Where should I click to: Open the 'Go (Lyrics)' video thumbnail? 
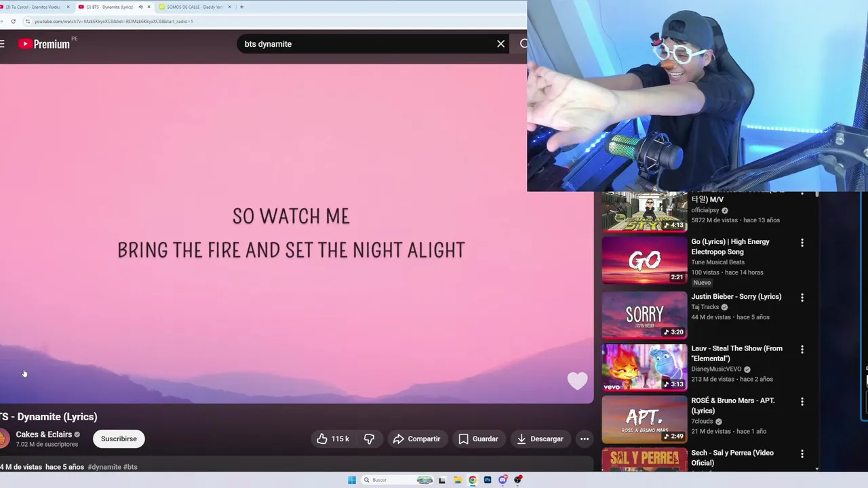tap(644, 260)
